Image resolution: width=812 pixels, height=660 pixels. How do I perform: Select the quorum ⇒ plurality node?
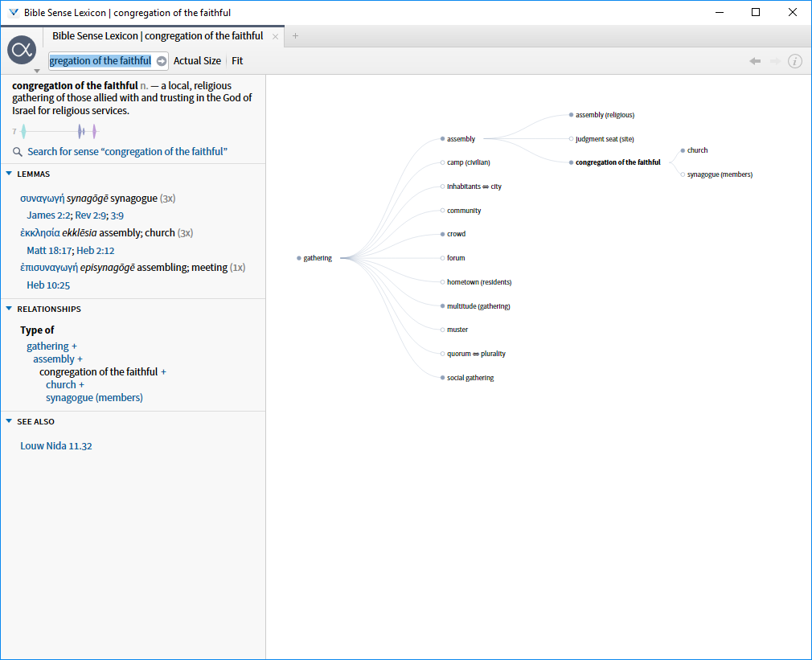click(473, 354)
